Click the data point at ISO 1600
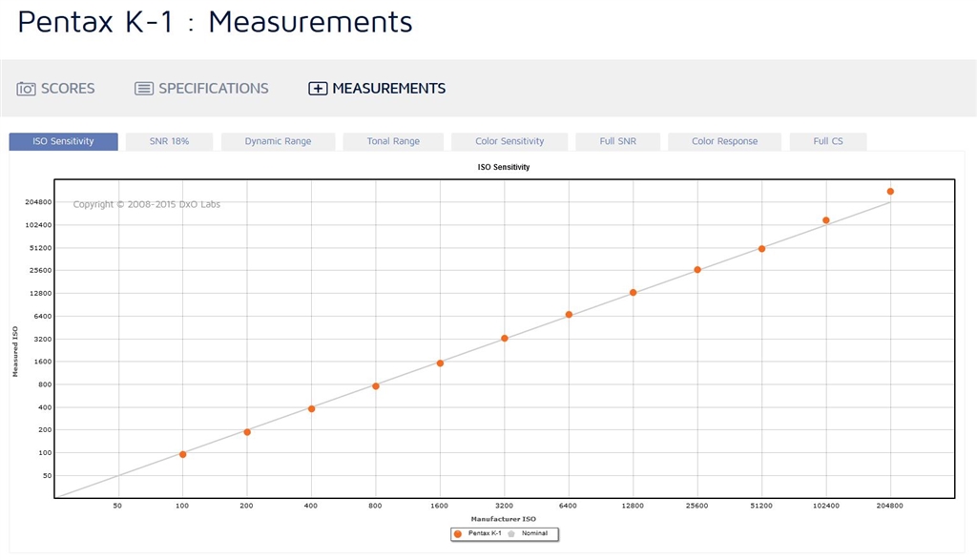Screen dimensions: 977x560 coord(440,363)
